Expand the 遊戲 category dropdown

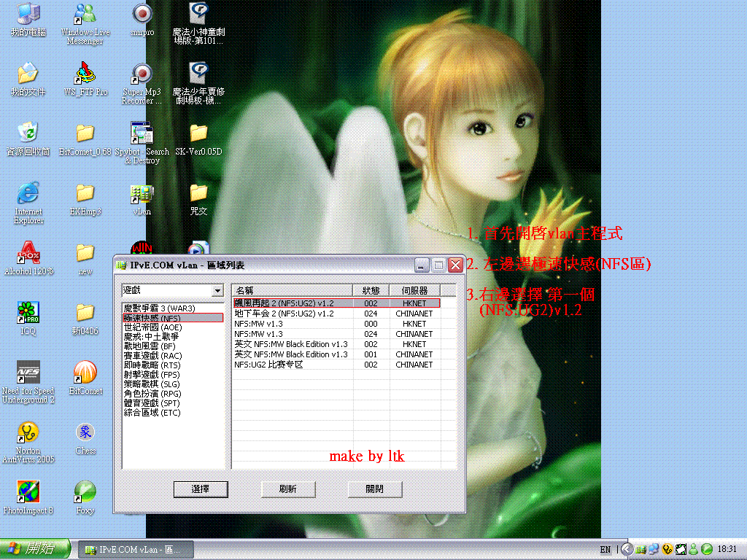[x=217, y=291]
